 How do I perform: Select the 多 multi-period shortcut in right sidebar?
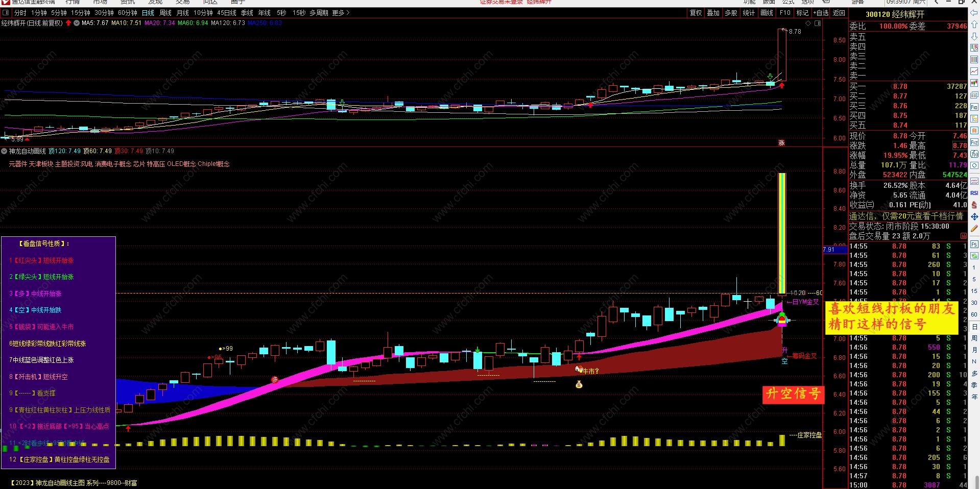pyautogui.click(x=974, y=373)
